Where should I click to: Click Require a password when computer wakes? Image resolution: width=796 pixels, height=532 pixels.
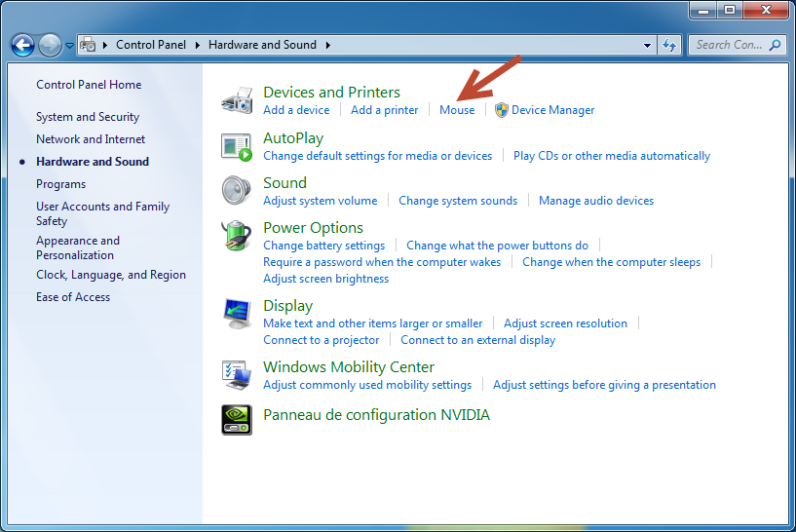(382, 262)
